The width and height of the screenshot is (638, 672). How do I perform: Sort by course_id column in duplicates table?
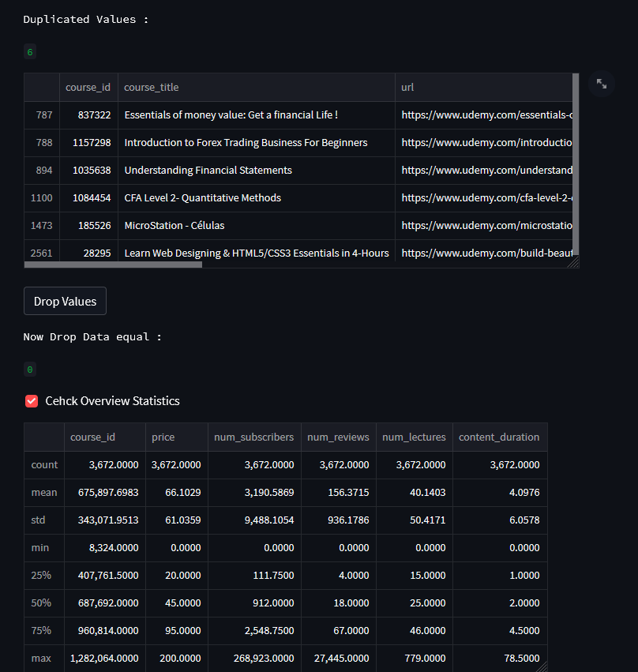pos(88,88)
